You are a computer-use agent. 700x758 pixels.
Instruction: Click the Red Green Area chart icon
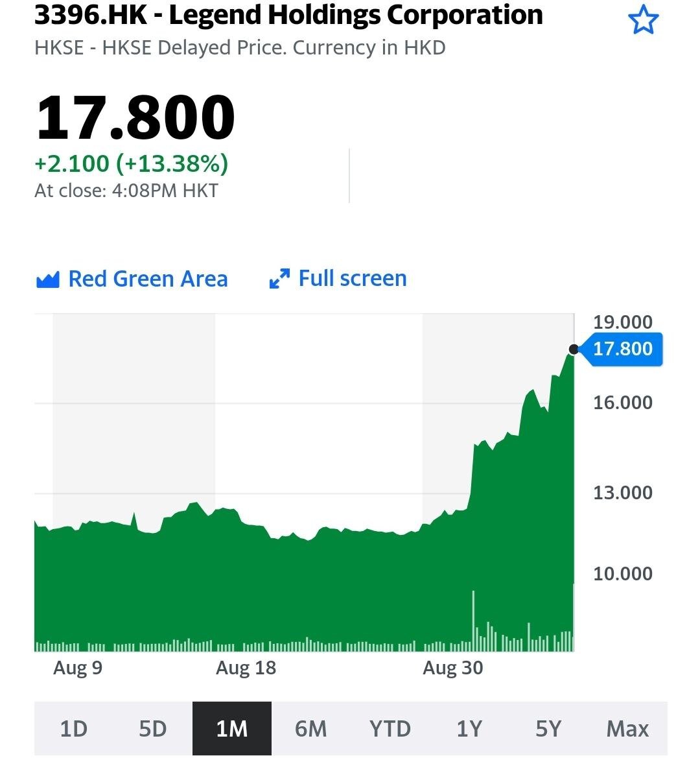[x=48, y=279]
